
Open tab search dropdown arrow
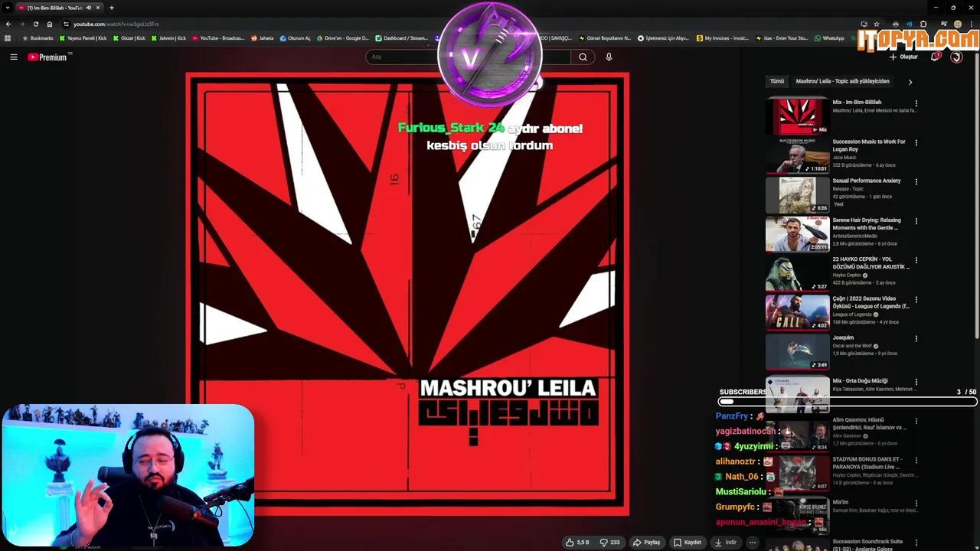click(x=8, y=8)
